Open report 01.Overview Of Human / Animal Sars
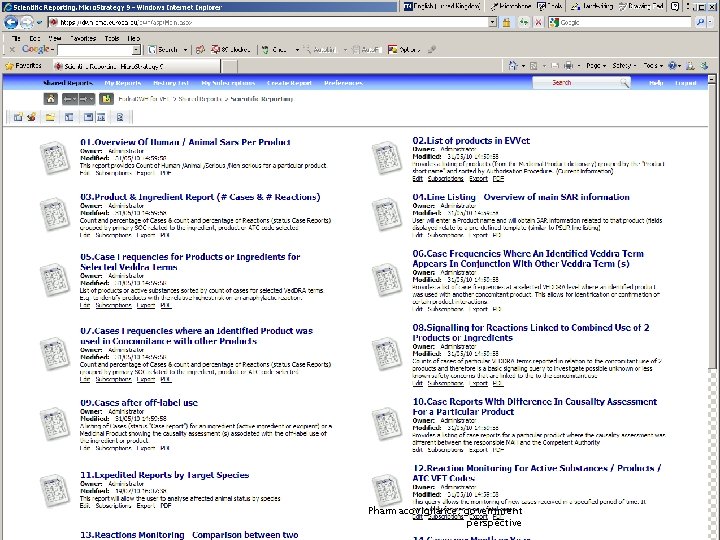The width and height of the screenshot is (720, 540). pyautogui.click(x=185, y=142)
